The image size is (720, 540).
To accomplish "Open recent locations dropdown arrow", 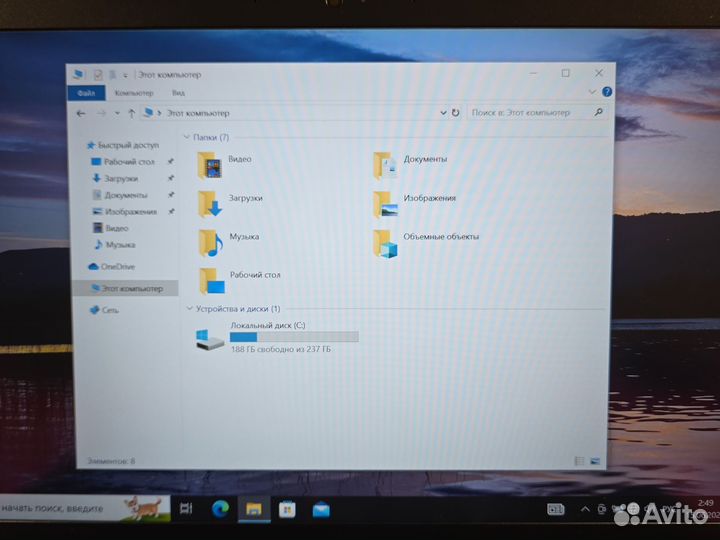I will (x=117, y=113).
